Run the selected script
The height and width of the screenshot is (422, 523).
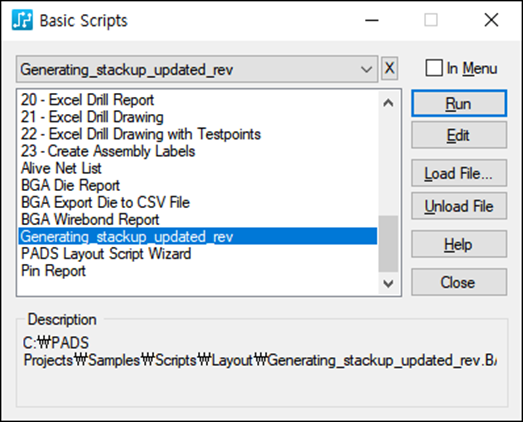(x=459, y=103)
